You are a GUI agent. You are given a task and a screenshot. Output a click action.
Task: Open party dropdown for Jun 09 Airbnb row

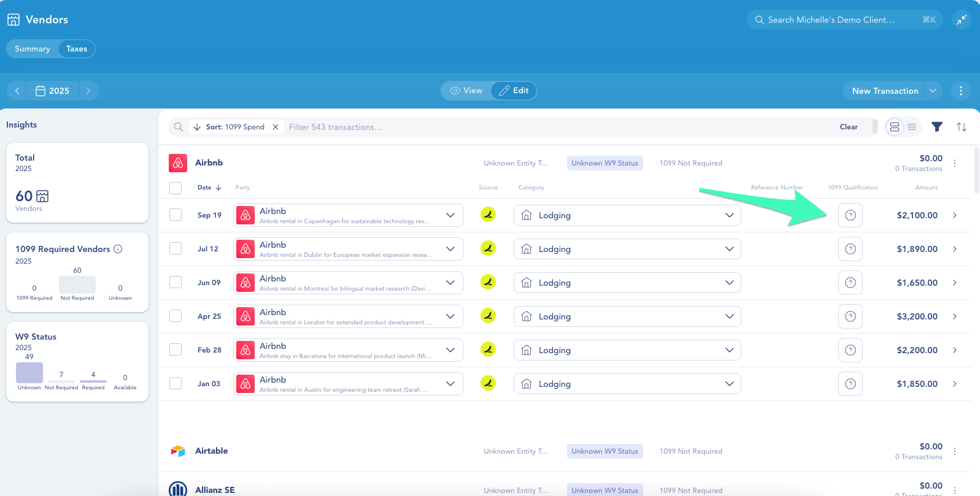[348, 283]
